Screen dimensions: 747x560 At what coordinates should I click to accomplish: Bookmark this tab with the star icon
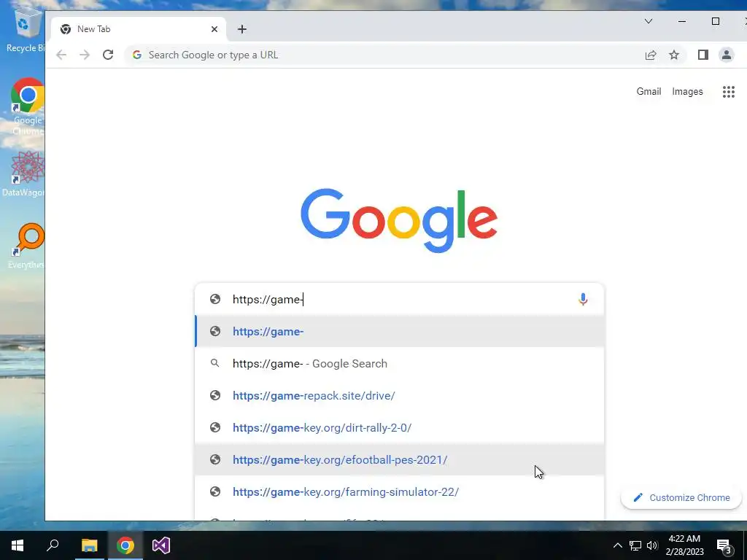pos(673,55)
